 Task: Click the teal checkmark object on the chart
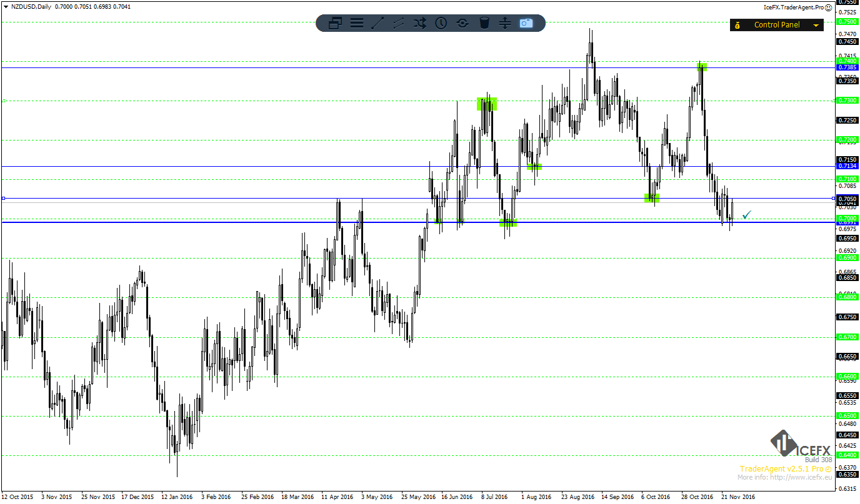[747, 215]
